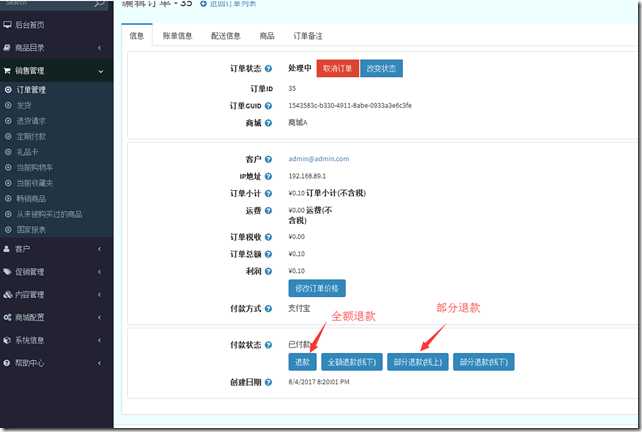The image size is (642, 432).
Task: Click the cubes icon for 内容管理
Action: click(x=8, y=294)
